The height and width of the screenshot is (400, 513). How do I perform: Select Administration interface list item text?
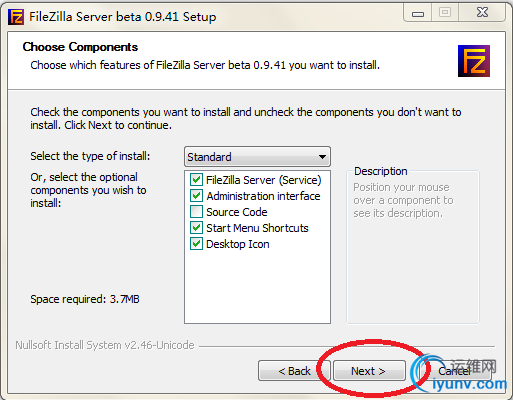263,196
